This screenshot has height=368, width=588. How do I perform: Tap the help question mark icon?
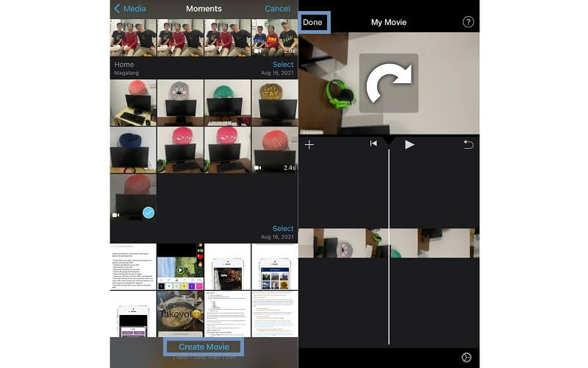pyautogui.click(x=468, y=22)
